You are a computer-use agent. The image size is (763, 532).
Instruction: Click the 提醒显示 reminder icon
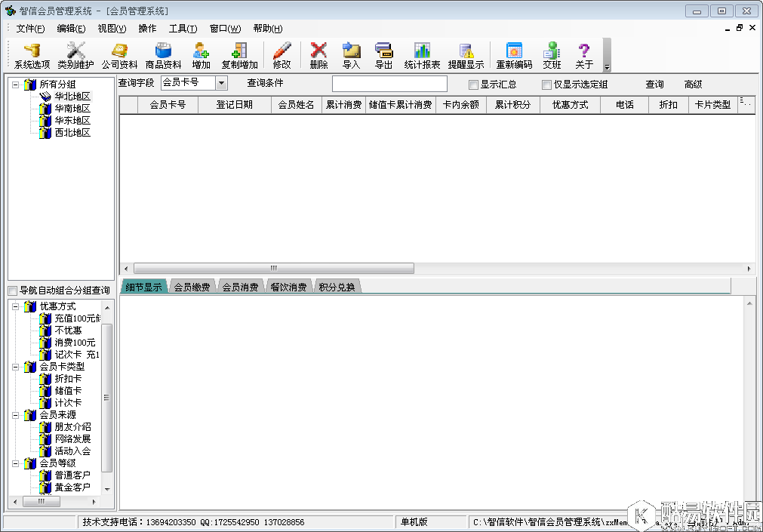tap(466, 55)
